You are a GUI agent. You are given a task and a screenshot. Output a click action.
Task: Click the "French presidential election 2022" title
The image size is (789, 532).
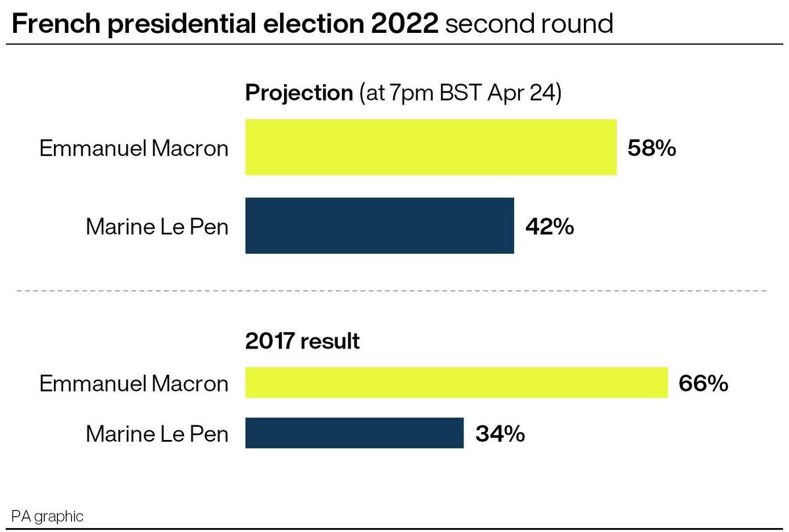pos(225,24)
